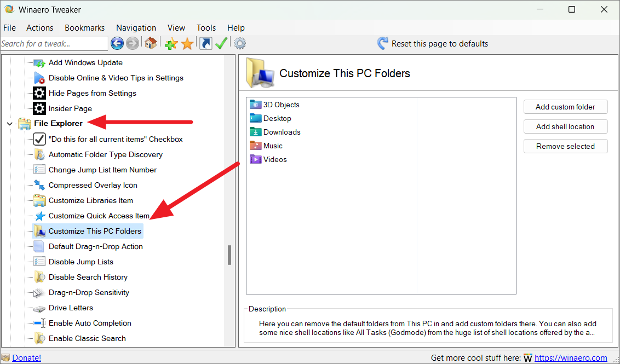Click the Disable Jump Lists icon
620x364 pixels.
point(39,262)
